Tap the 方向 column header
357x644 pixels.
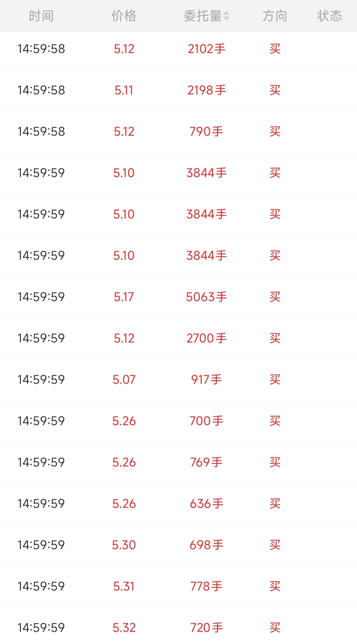click(275, 16)
